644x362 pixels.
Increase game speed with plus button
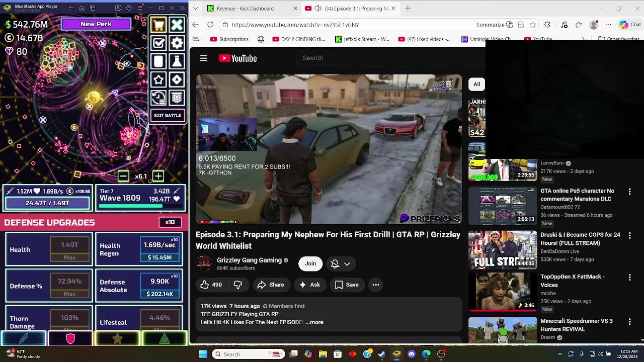click(158, 176)
